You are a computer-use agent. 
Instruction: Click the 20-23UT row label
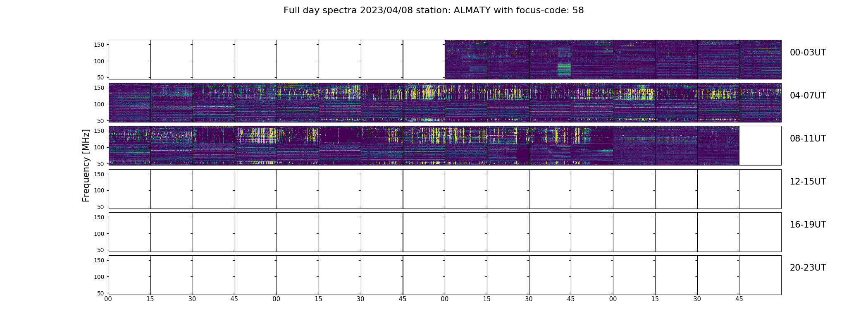pos(808,268)
